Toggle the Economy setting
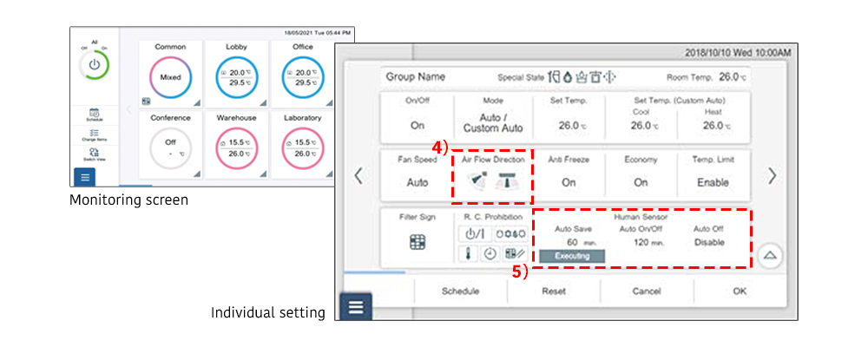Image resolution: width=868 pixels, height=347 pixels. (640, 183)
